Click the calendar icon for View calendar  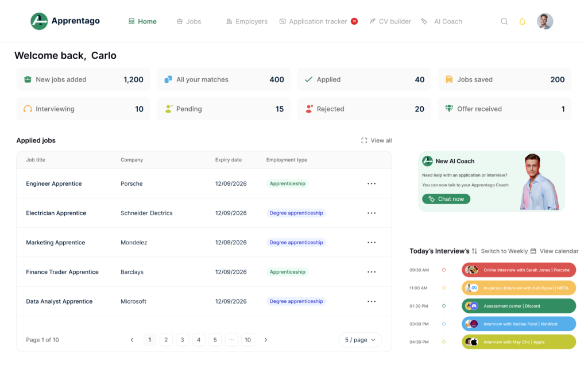click(533, 251)
